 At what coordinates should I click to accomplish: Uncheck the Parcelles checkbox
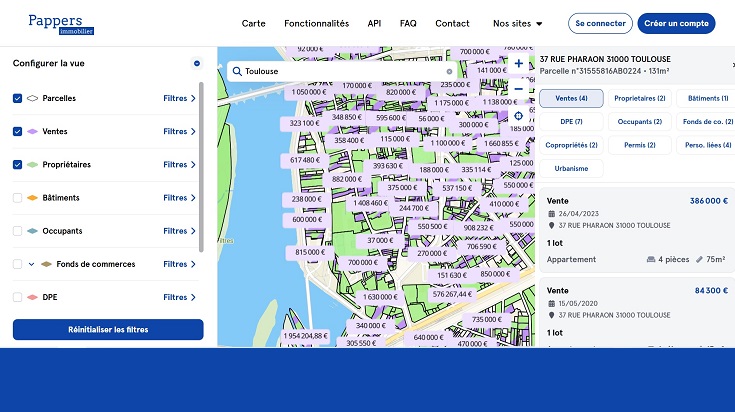(x=17, y=98)
